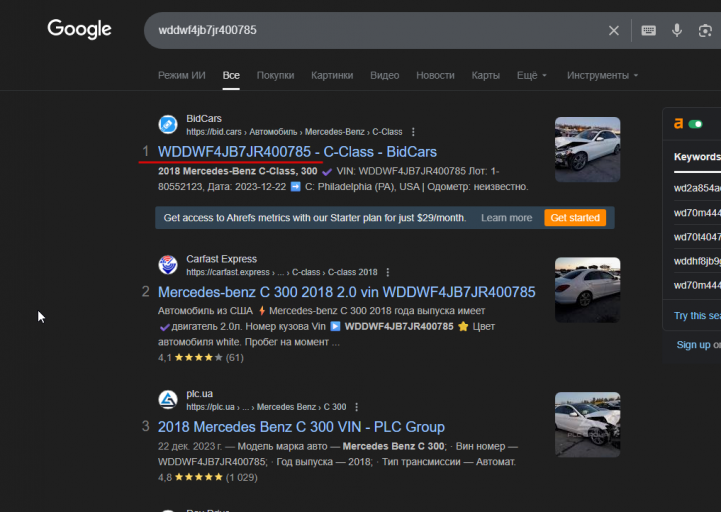The image size is (721, 512).
Task: Expand the Ещё dropdown
Action: coord(532,75)
